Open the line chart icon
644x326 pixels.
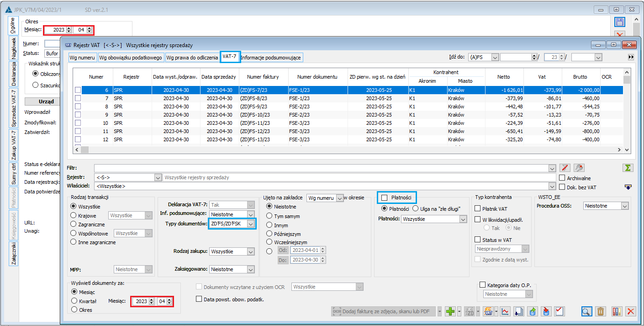pos(506,311)
